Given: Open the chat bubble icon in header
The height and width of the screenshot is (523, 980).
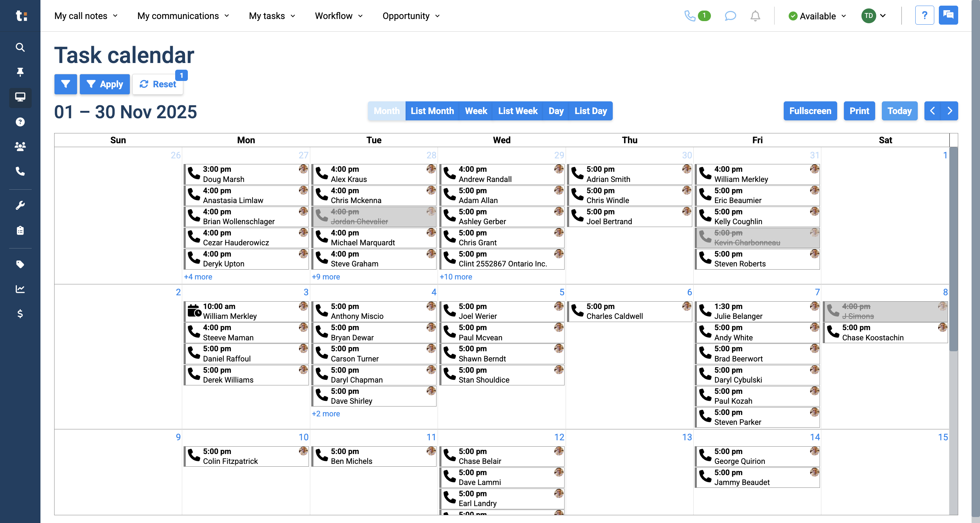Looking at the screenshot, I should coord(730,16).
